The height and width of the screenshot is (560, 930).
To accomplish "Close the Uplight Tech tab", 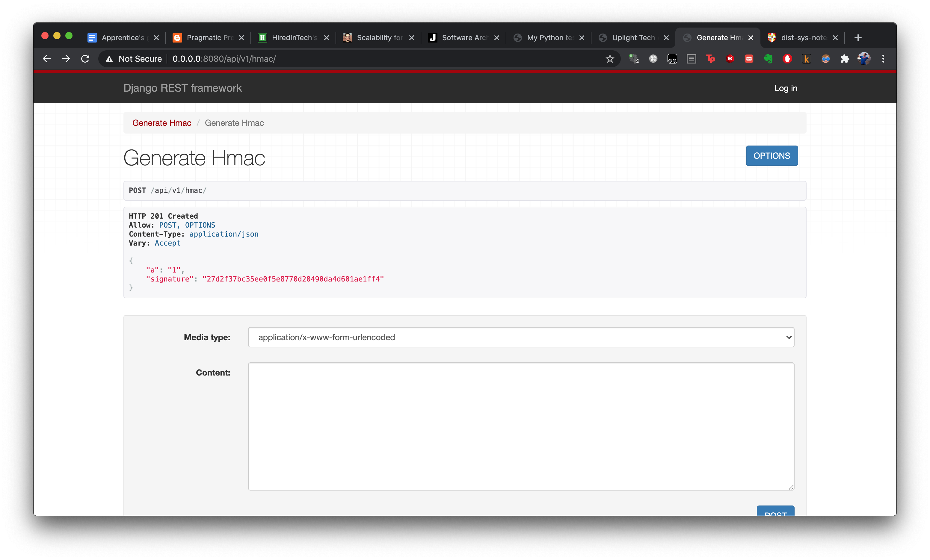I will 666,38.
